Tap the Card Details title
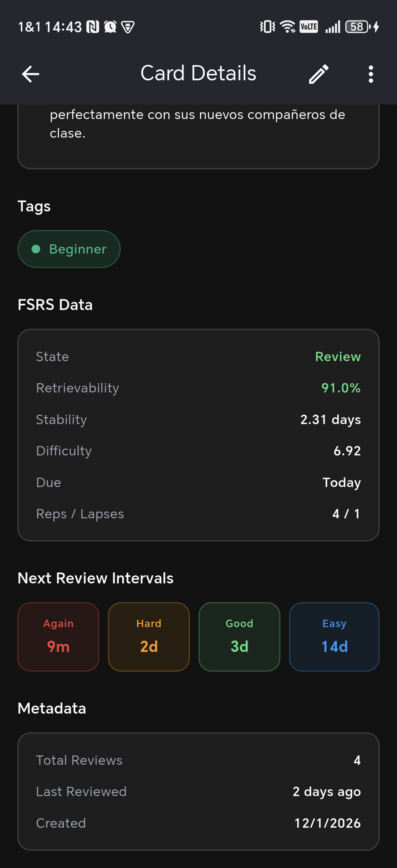 [198, 73]
